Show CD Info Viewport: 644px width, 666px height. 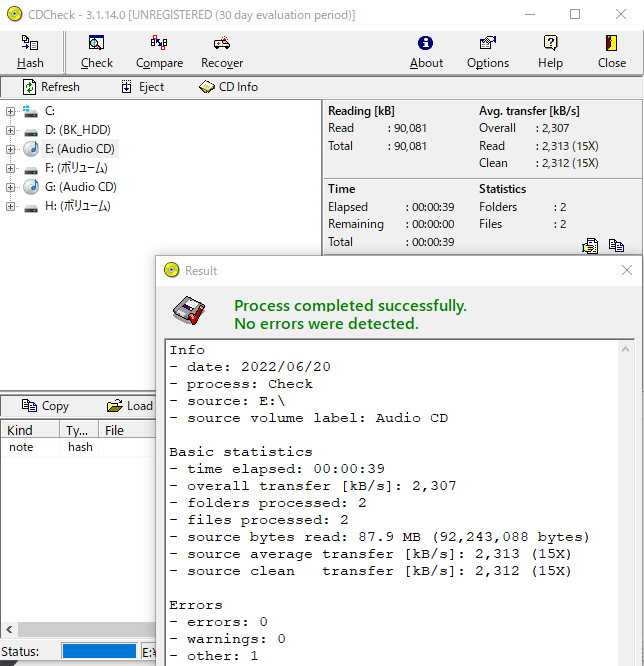click(228, 87)
